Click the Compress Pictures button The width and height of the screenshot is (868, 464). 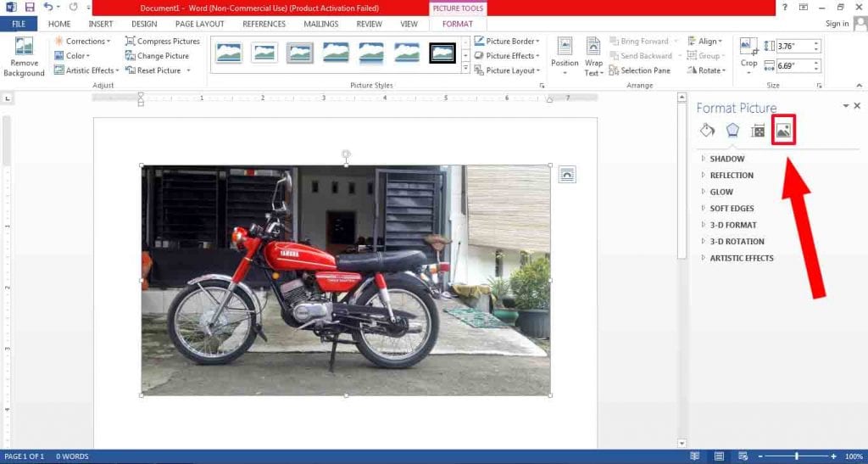click(163, 41)
